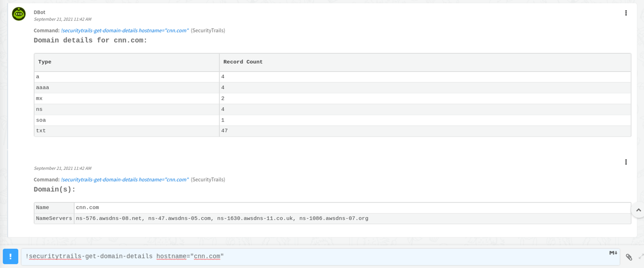Expand the command input with the arrows icon
Screen dimensions: 644x268
click(x=641, y=257)
